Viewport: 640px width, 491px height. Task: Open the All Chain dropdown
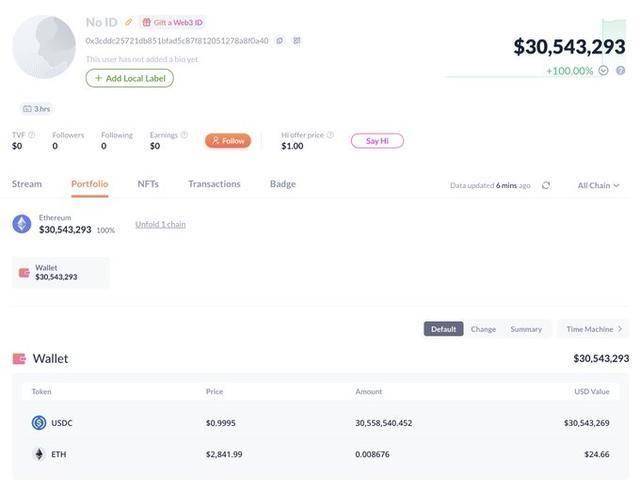[x=598, y=185]
